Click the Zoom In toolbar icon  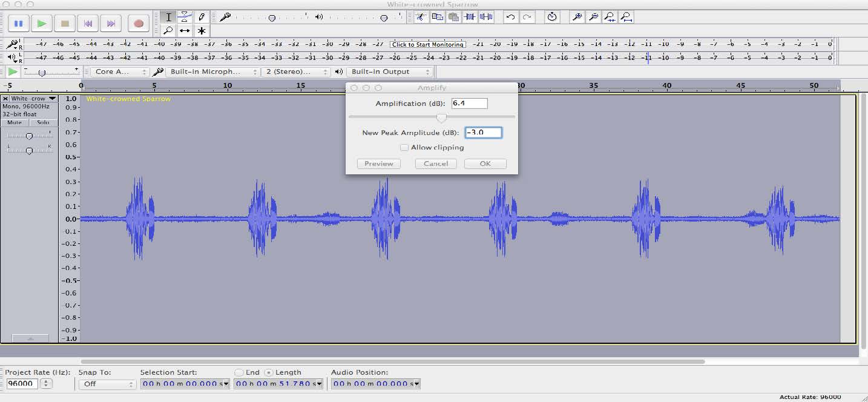[x=576, y=17]
